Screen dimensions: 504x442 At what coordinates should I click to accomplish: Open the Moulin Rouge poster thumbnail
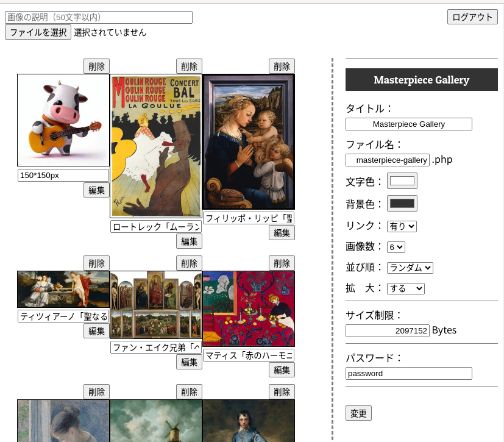click(156, 146)
